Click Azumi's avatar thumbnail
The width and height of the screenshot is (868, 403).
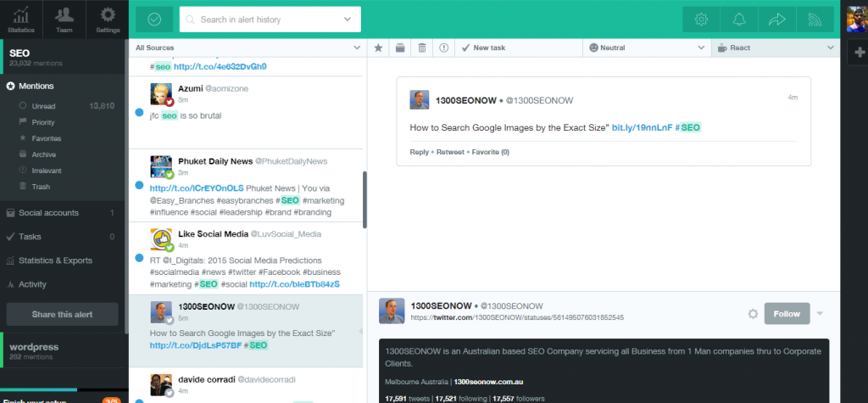(x=161, y=93)
